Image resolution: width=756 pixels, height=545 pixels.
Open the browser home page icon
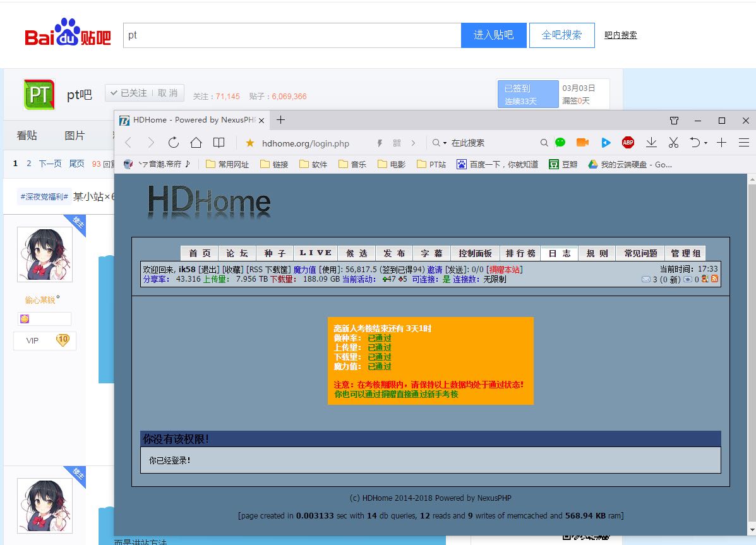tap(196, 143)
